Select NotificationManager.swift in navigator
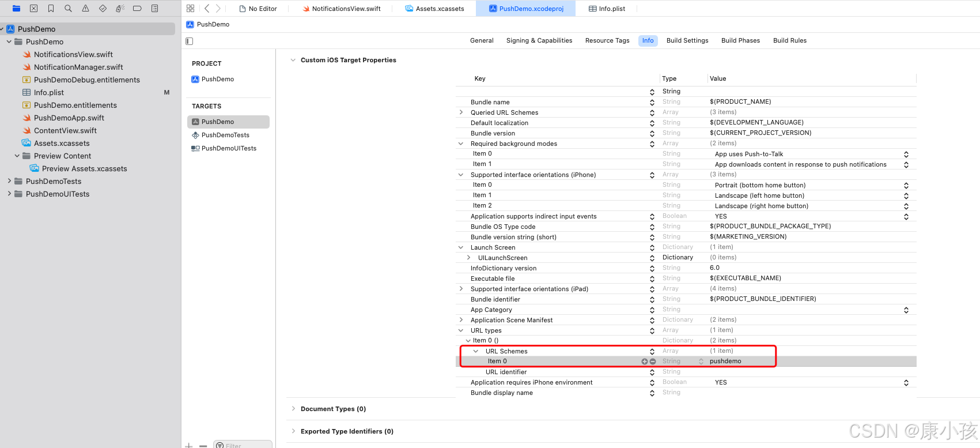Screen dimensions: 980x448 tap(78, 67)
